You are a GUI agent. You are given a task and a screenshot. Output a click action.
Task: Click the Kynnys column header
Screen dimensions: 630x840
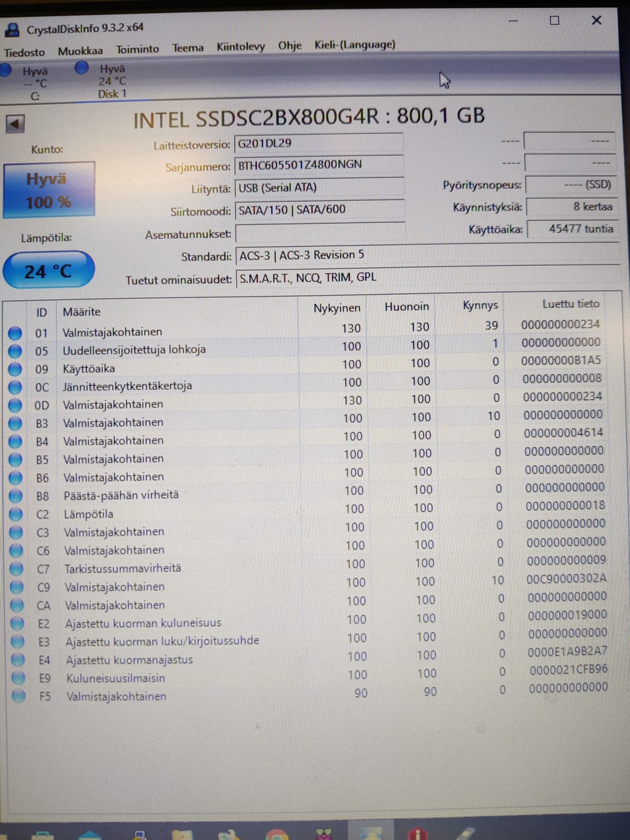tap(480, 305)
